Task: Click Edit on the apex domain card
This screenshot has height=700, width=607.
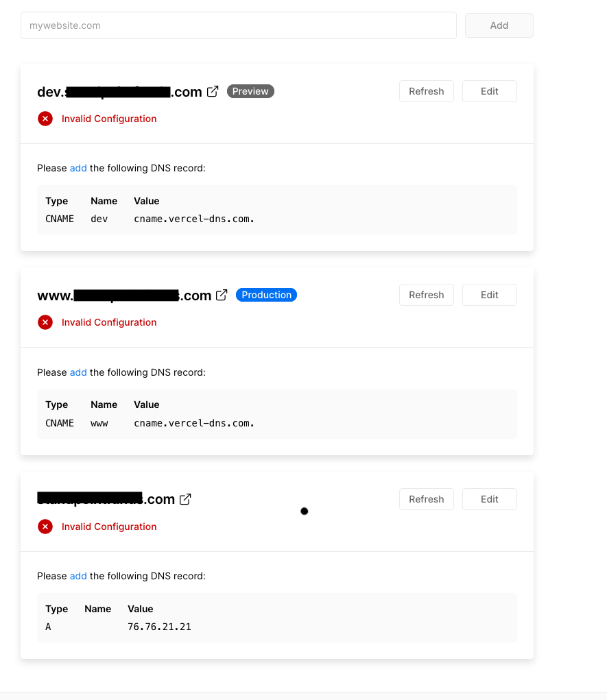Action: click(x=489, y=498)
